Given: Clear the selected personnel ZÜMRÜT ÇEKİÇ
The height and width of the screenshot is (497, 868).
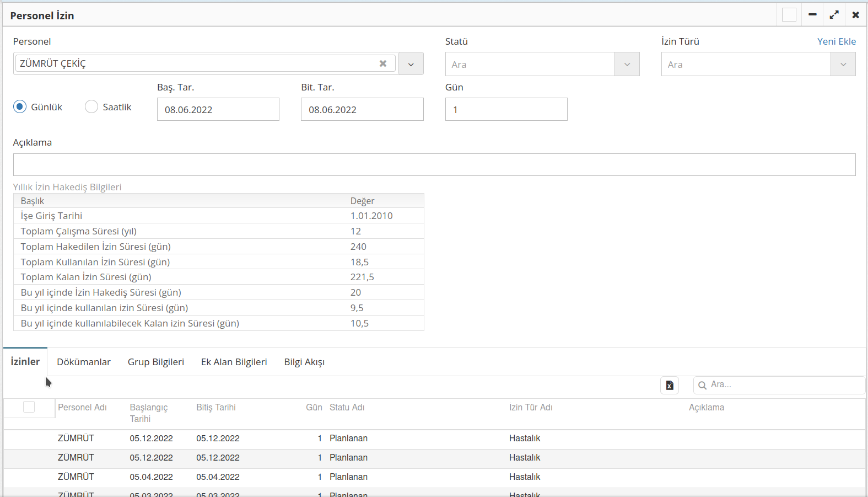Looking at the screenshot, I should pos(383,63).
